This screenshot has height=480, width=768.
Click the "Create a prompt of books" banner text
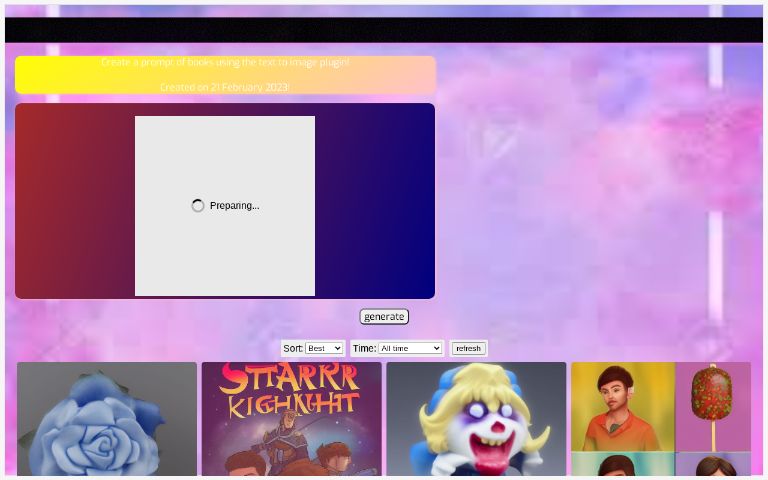(225, 62)
